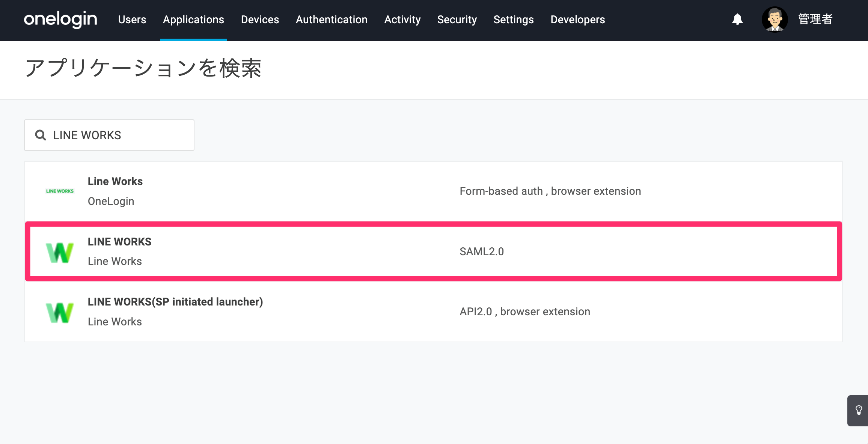This screenshot has height=444, width=868.
Task: Click the W logo of SAML2.0 LINE WORKS
Action: [60, 252]
